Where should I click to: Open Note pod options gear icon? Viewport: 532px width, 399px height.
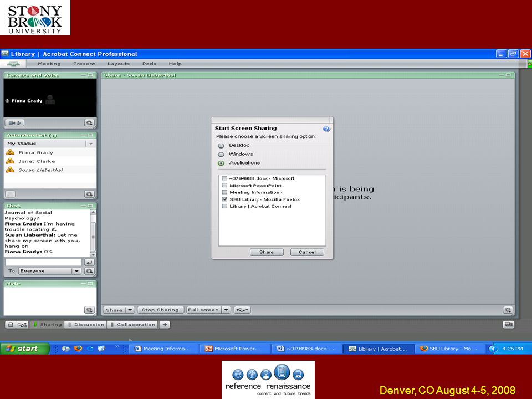[x=89, y=310]
